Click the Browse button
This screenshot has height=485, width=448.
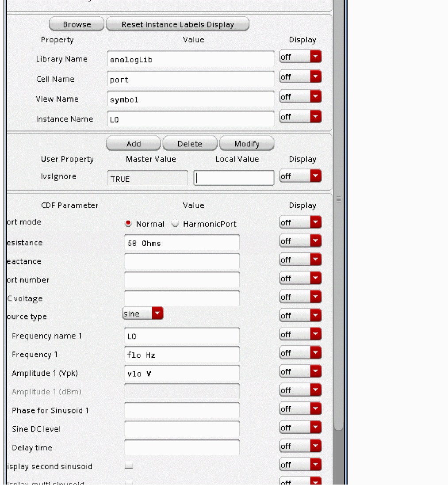(77, 24)
